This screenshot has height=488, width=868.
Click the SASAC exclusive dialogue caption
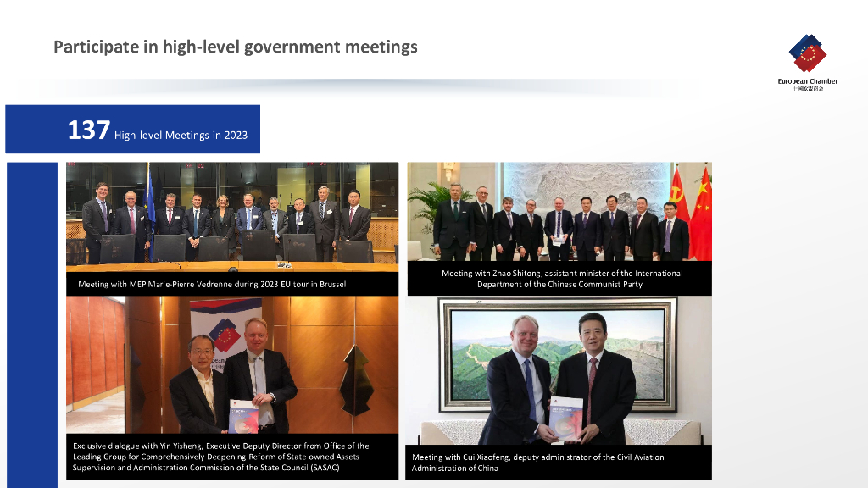click(221, 457)
